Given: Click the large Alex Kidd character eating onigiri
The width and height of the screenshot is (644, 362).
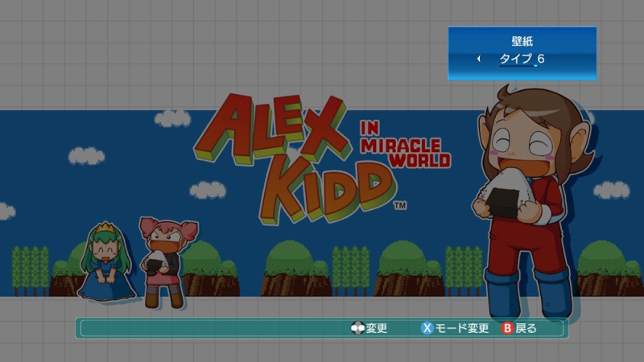Looking at the screenshot, I should (x=534, y=204).
